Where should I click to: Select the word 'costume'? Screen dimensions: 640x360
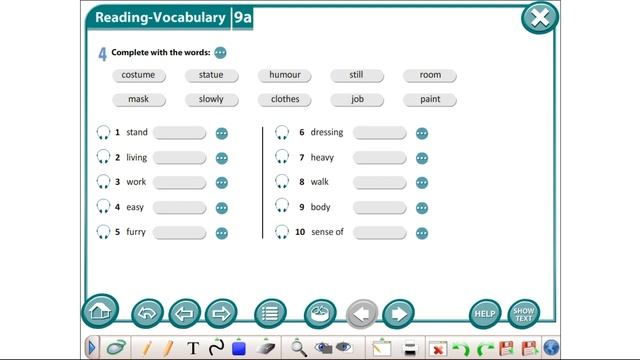[139, 76]
